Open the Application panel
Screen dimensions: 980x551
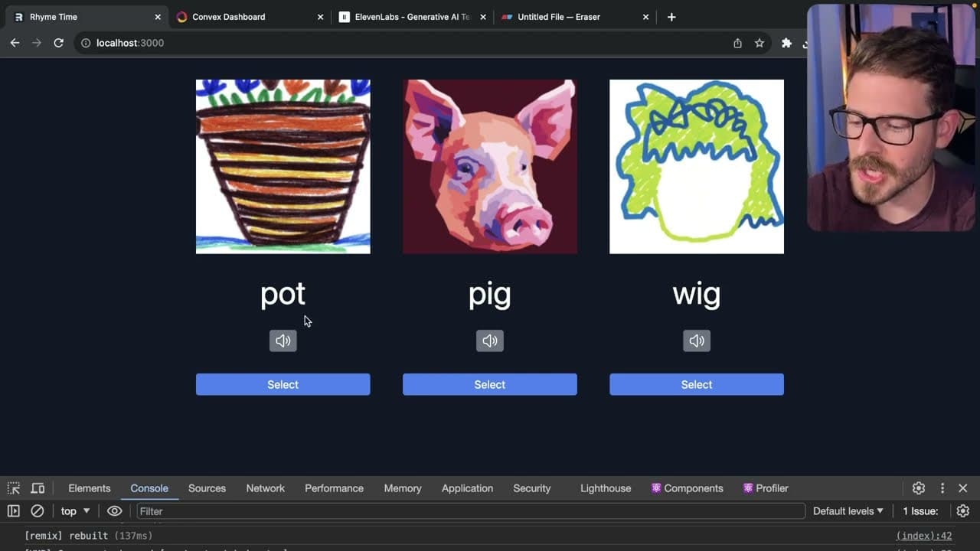pyautogui.click(x=467, y=488)
